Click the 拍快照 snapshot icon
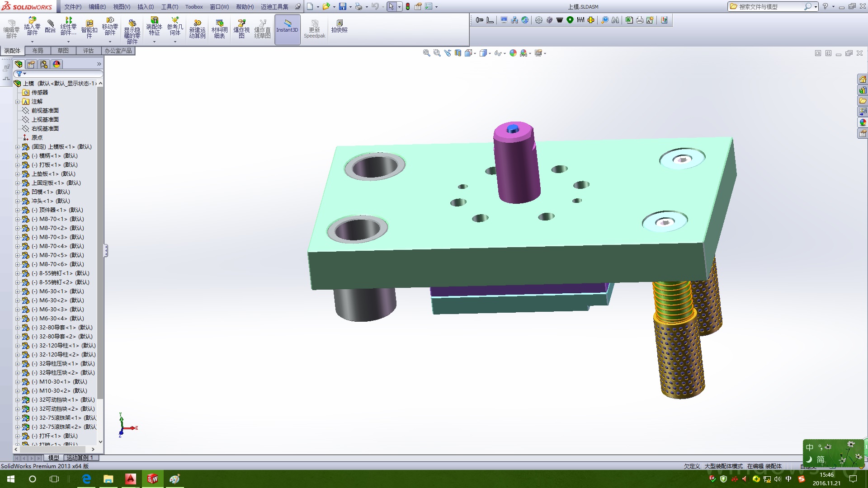Screen dimensions: 868x488 (x=339, y=26)
